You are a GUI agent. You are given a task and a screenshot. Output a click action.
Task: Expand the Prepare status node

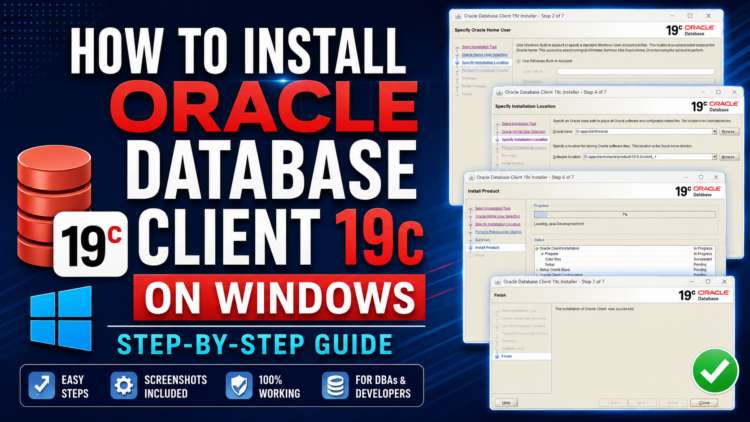(x=542, y=254)
